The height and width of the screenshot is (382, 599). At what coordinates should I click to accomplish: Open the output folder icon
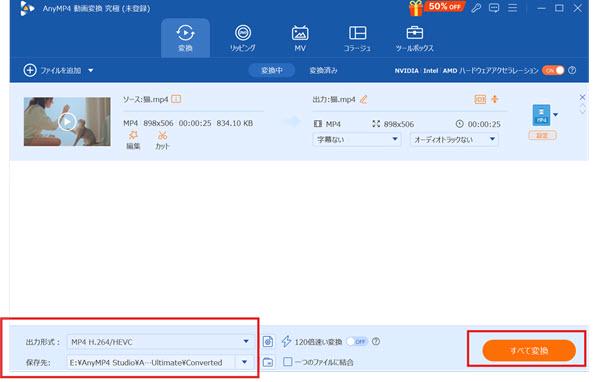click(x=268, y=362)
